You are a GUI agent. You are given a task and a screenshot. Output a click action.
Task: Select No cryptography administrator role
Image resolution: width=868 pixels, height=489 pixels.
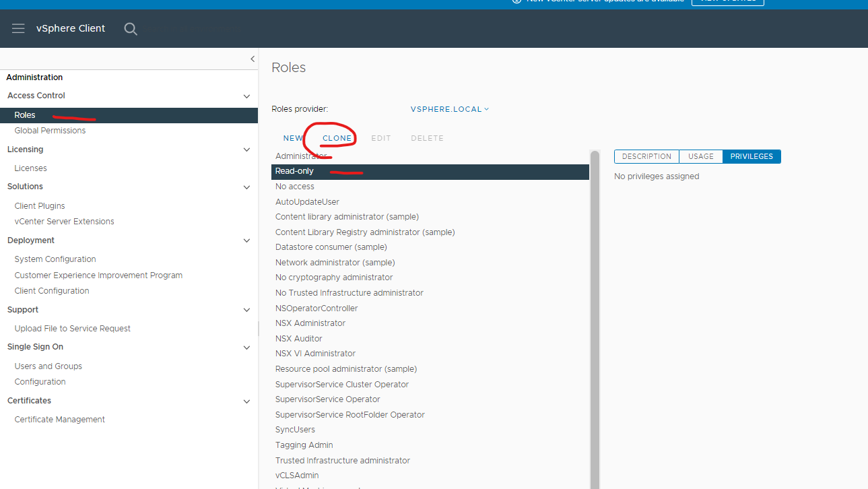coord(430,278)
